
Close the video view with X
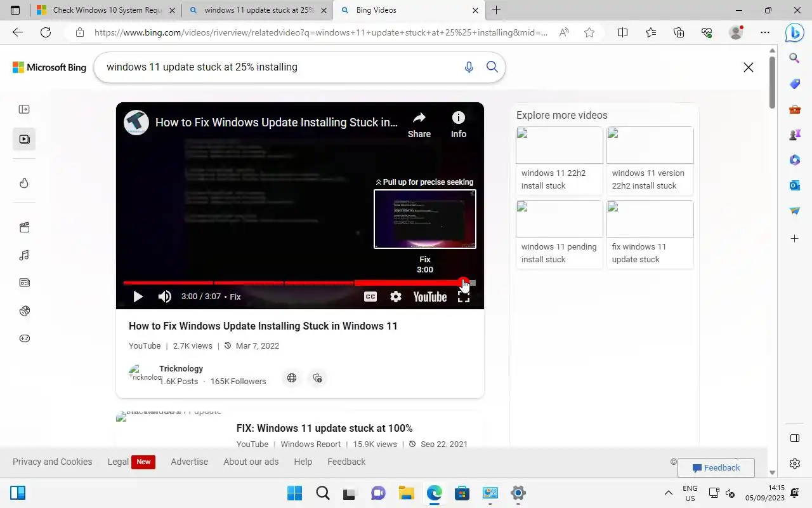(x=749, y=67)
